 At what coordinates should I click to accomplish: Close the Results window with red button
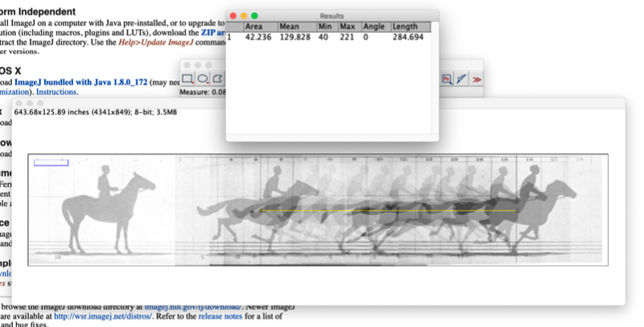click(x=233, y=15)
